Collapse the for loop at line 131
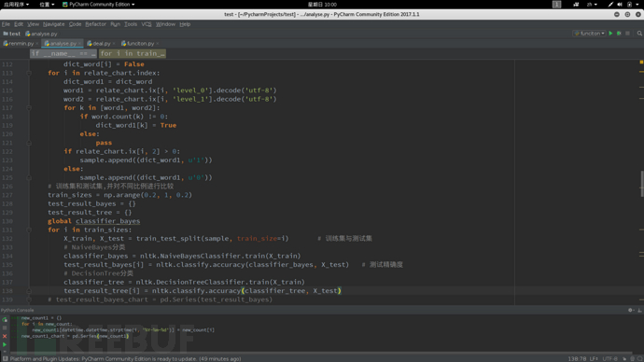The height and width of the screenshot is (362, 644). click(29, 230)
